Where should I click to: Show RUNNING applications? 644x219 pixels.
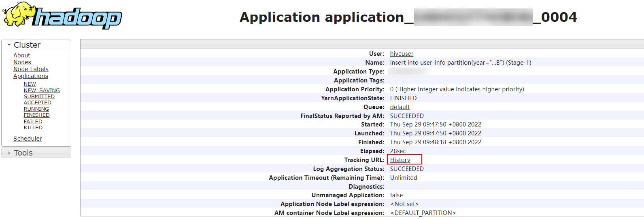coord(36,109)
